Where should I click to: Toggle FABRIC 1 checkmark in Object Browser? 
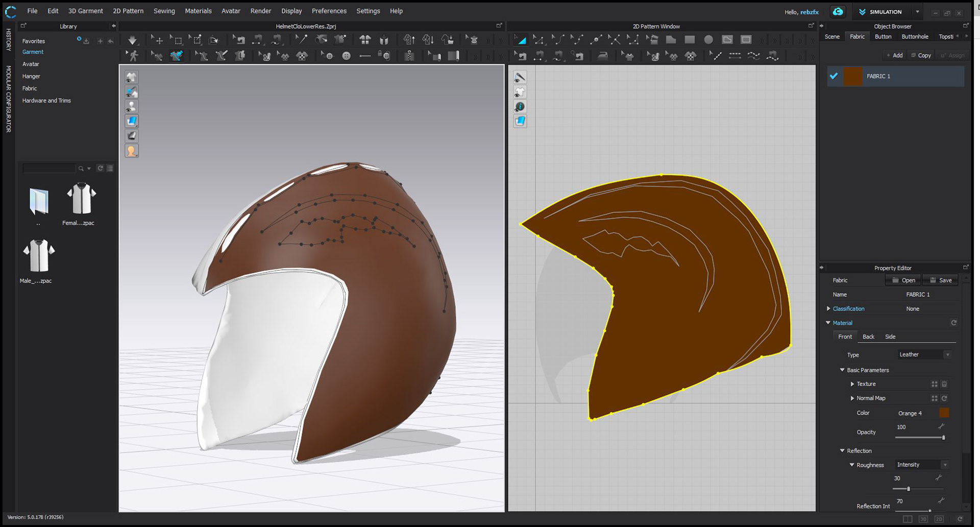[834, 76]
